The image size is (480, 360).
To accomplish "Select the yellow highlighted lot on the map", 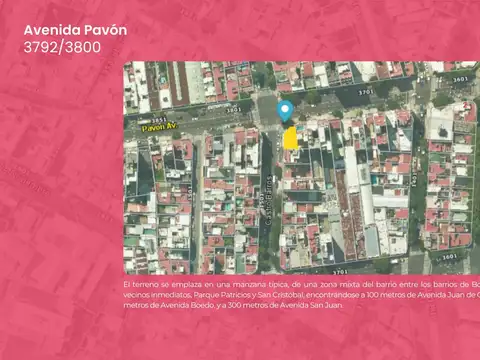I will 290,138.
